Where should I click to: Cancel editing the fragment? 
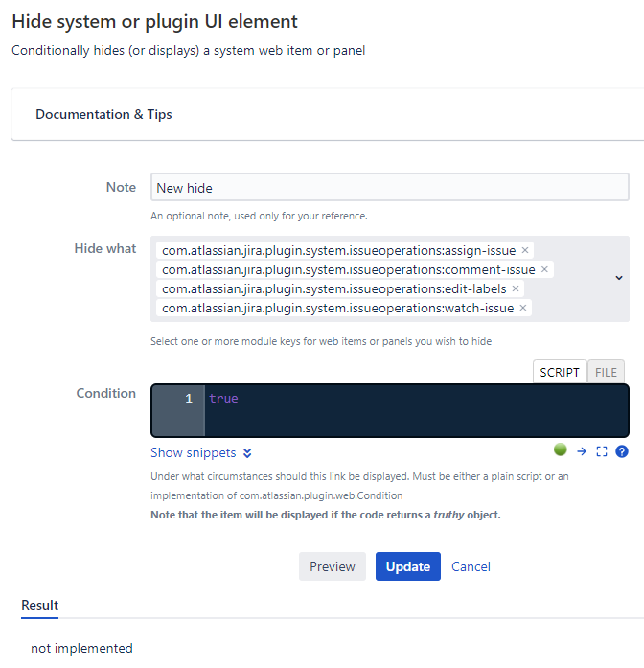[471, 566]
